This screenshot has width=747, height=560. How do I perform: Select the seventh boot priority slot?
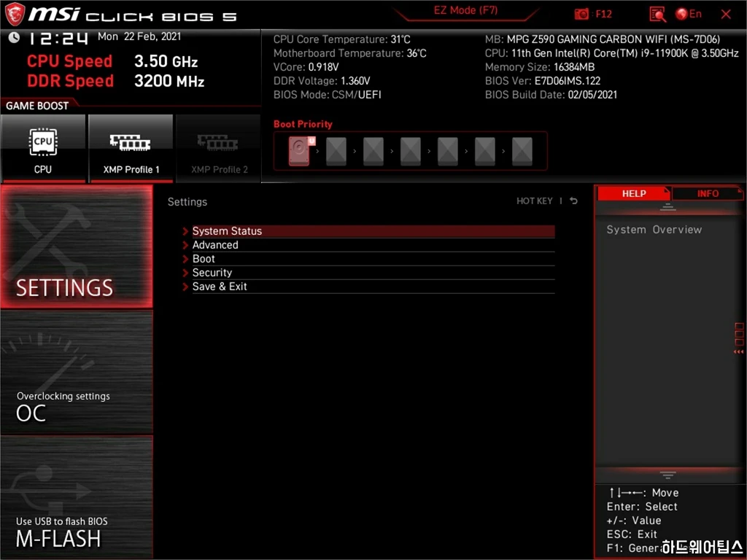pyautogui.click(x=522, y=152)
